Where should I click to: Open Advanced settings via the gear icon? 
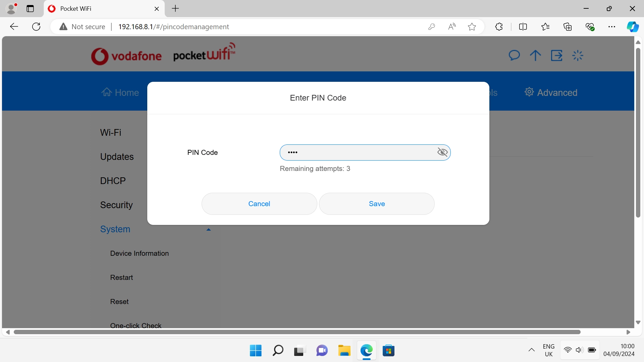click(529, 92)
